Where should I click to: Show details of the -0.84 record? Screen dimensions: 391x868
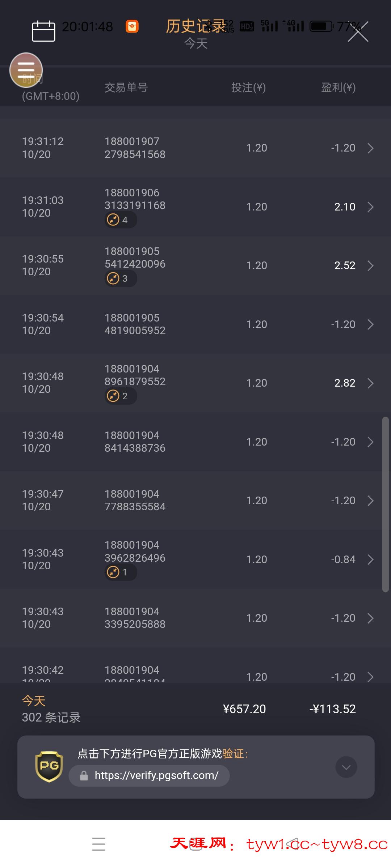click(x=370, y=559)
